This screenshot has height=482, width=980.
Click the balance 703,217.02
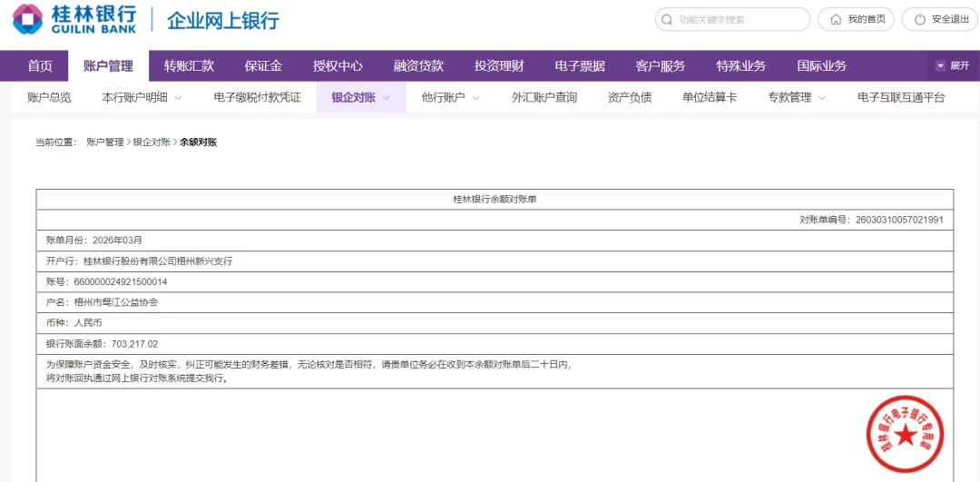pos(134,344)
